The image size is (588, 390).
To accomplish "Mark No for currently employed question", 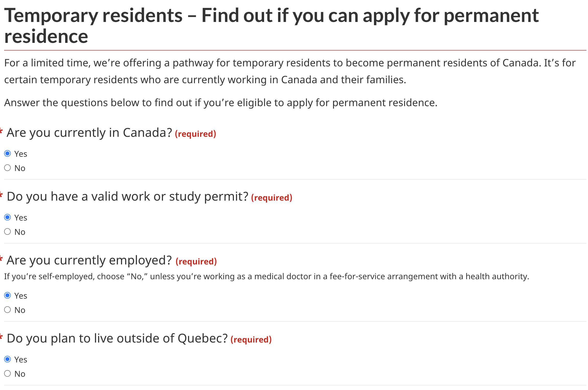I will 8,310.
